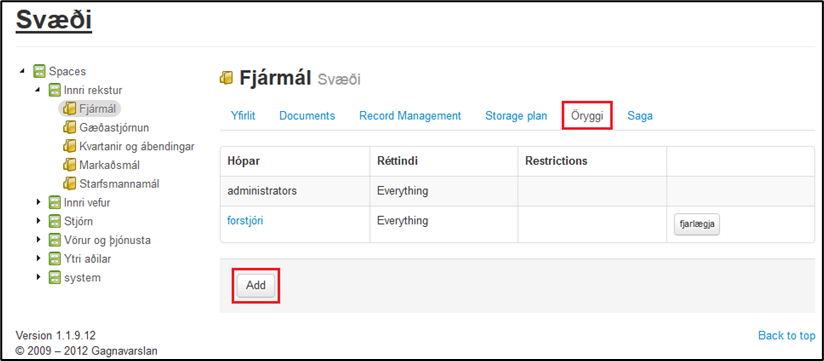Open the Saga tab
This screenshot has height=361, width=824.
640,116
